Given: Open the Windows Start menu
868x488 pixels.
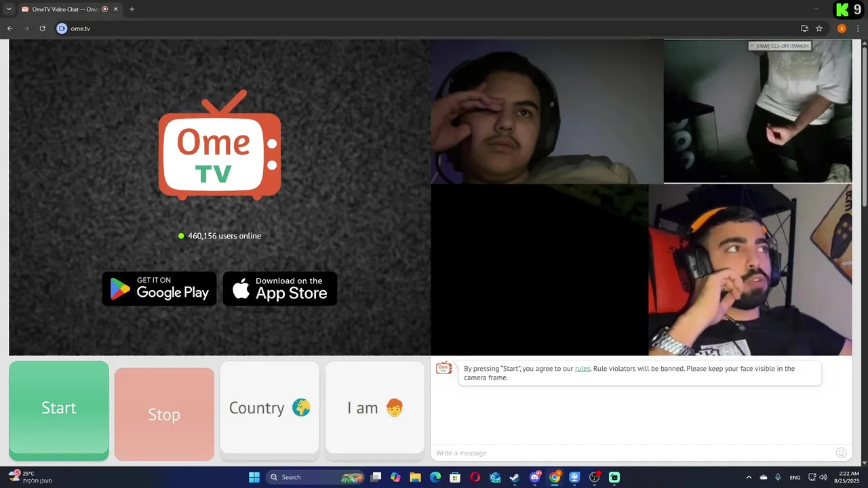Looking at the screenshot, I should [254, 477].
